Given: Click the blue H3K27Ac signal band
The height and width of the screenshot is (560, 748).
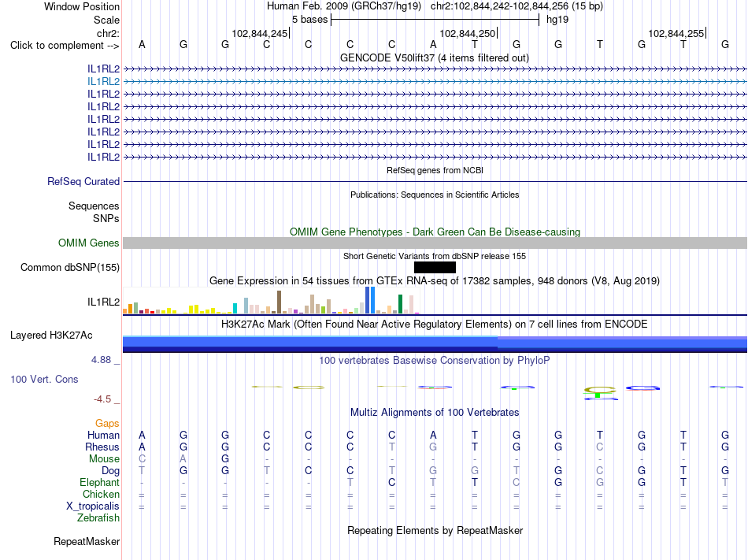Looking at the screenshot, I should pos(435,344).
